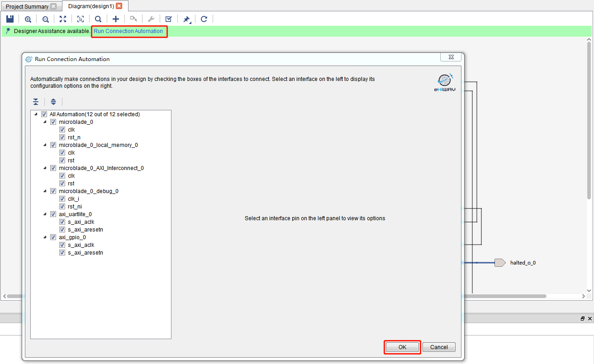This screenshot has width=594, height=364.
Task: Switch to the Project Summary tab
Action: (27, 7)
